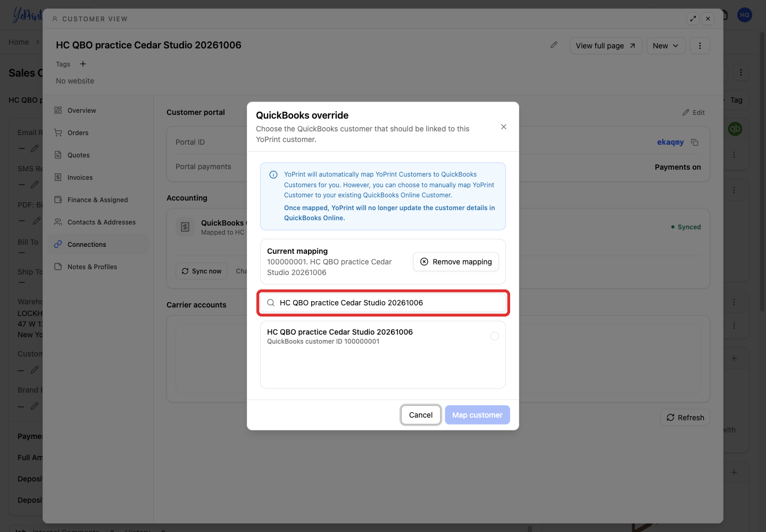Click the Tag button in background page
This screenshot has height=532, width=766.
pos(736,100)
